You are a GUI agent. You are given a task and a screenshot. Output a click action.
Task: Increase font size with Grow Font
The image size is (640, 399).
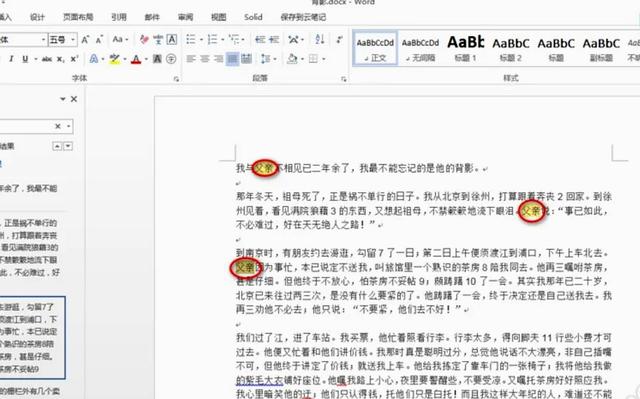85,40
